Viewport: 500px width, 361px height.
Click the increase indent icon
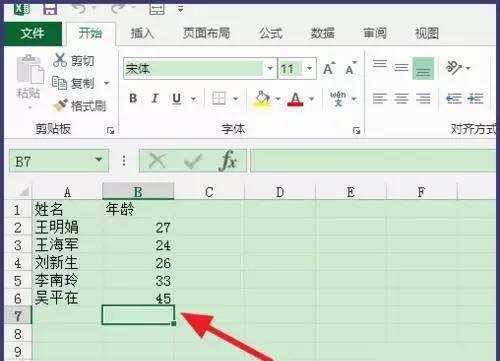(476, 99)
